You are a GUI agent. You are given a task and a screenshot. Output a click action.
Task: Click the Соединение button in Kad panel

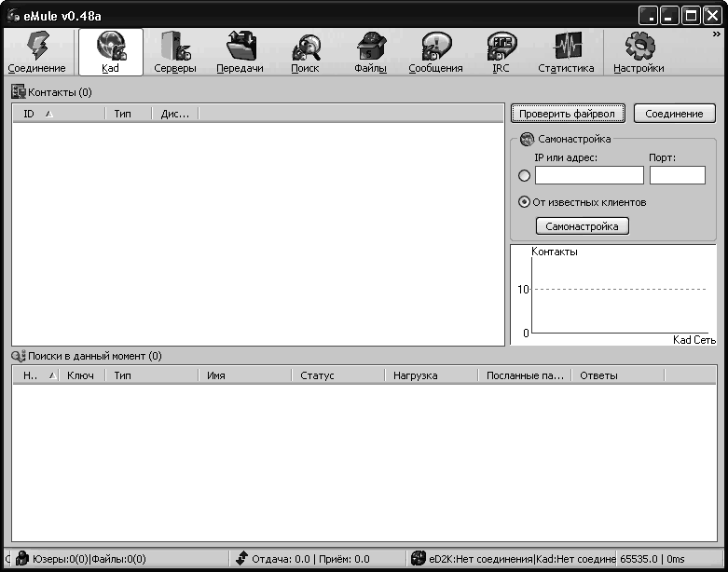pos(674,114)
